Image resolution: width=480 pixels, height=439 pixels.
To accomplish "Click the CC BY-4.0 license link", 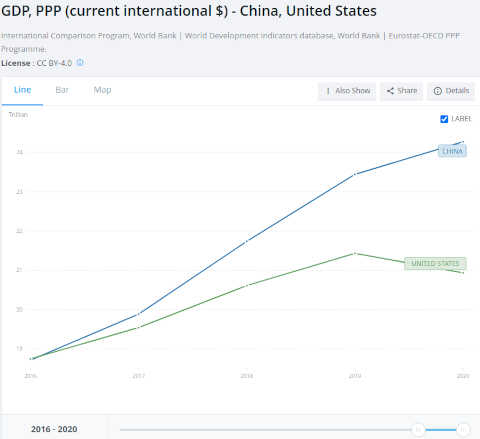I will tap(54, 63).
